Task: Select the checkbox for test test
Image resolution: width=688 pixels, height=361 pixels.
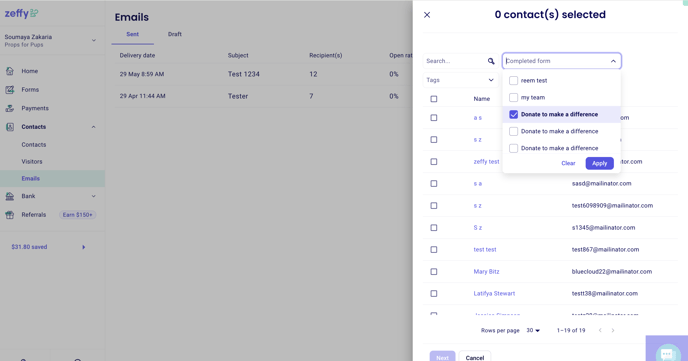Action: [434, 250]
